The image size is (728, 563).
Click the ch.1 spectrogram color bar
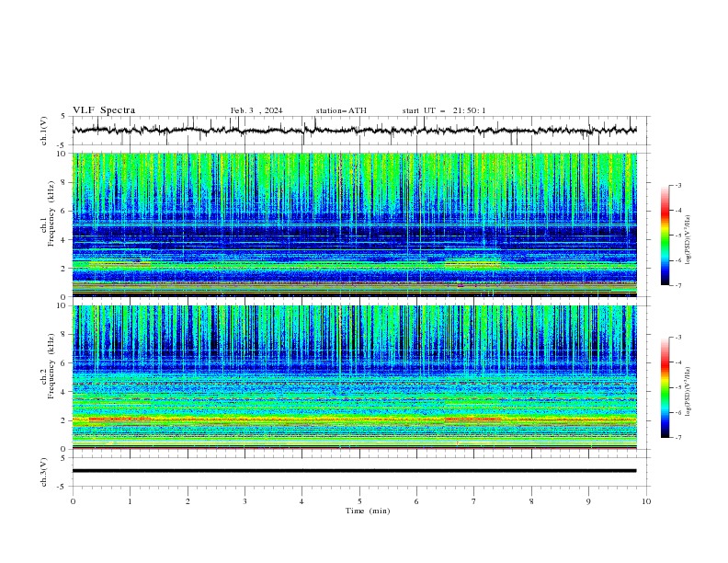665,236
